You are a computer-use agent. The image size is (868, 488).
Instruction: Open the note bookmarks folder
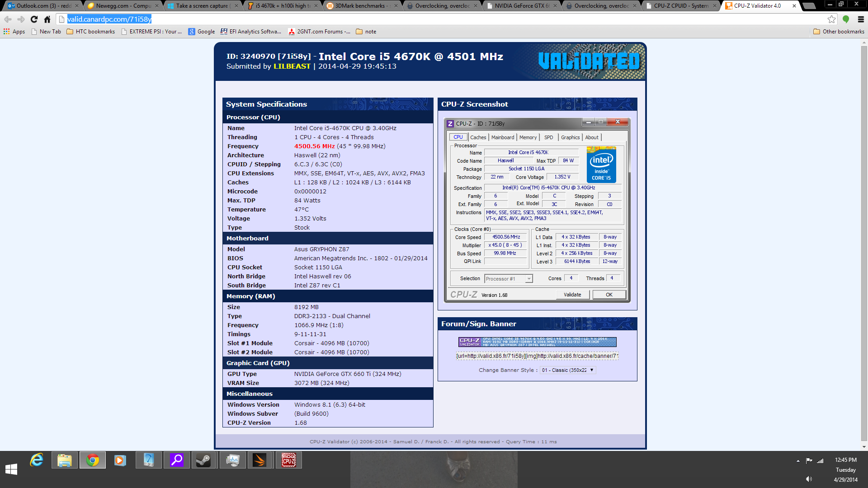click(366, 32)
